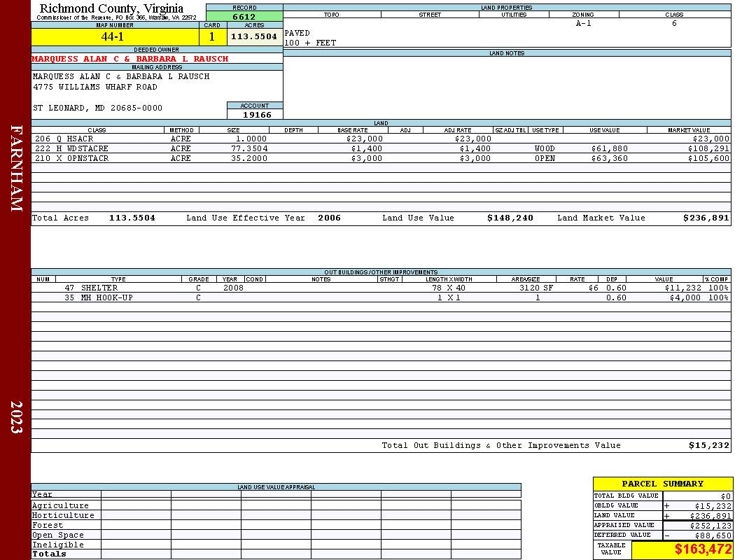The height and width of the screenshot is (560, 735).
Task: Click the OUT BUILDINGS/OTHER IMPROVEMENTS header
Action: coord(381,272)
